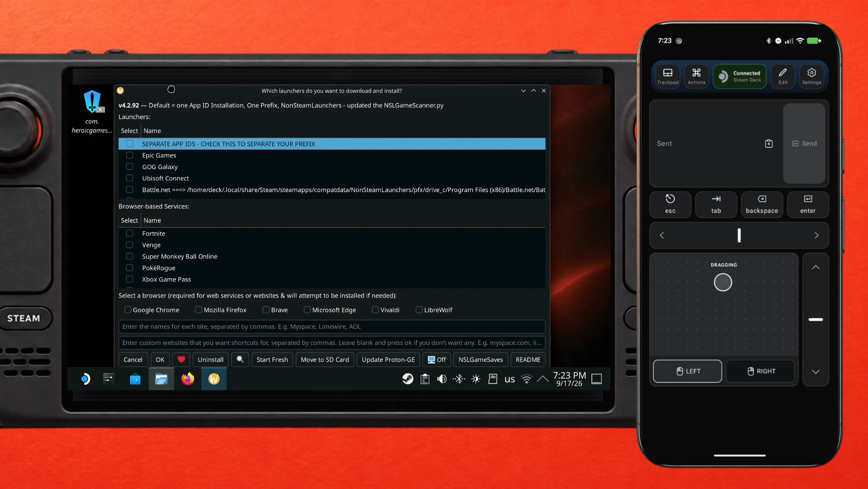Open phone app Settings gear
Screen dimensions: 868x489
[x=812, y=76]
